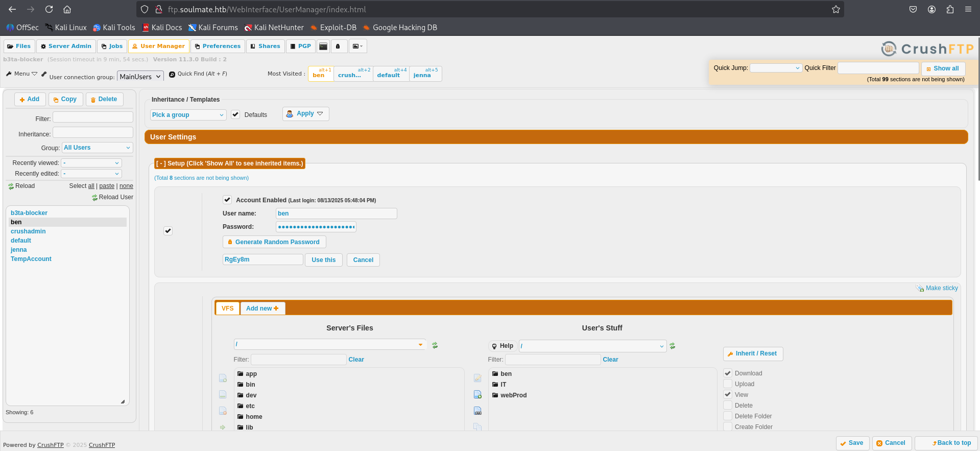Click the add-file icon left of app folder

point(223,378)
